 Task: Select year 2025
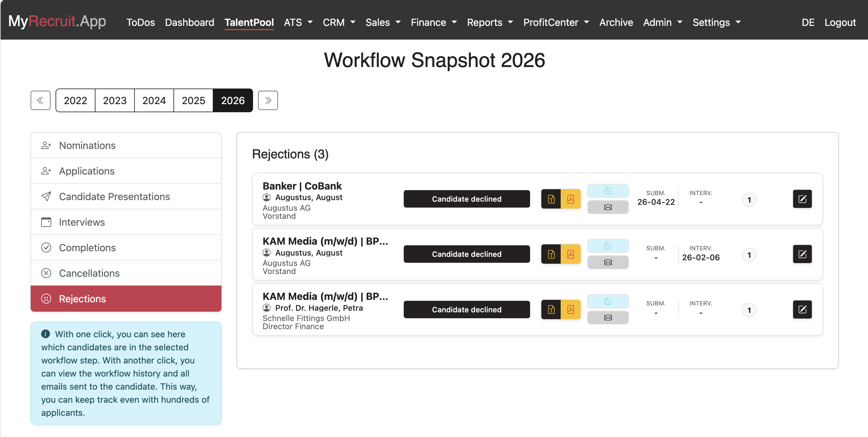[x=193, y=100]
